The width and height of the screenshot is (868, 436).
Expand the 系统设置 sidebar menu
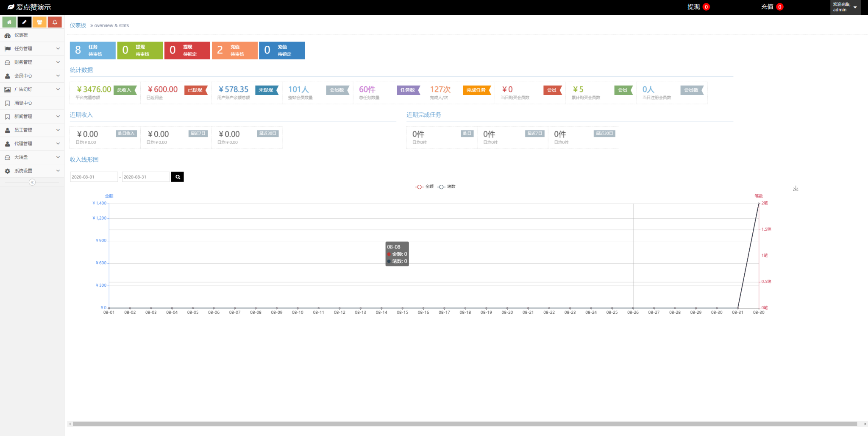click(x=32, y=171)
